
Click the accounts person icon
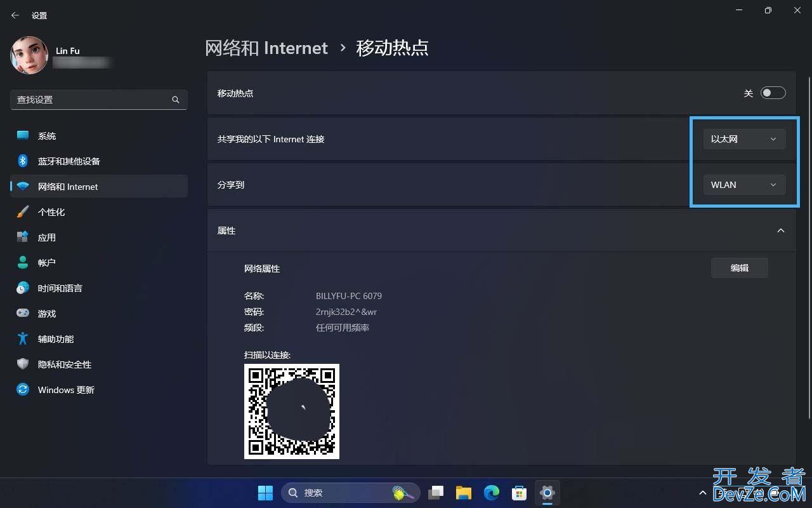[x=23, y=263]
